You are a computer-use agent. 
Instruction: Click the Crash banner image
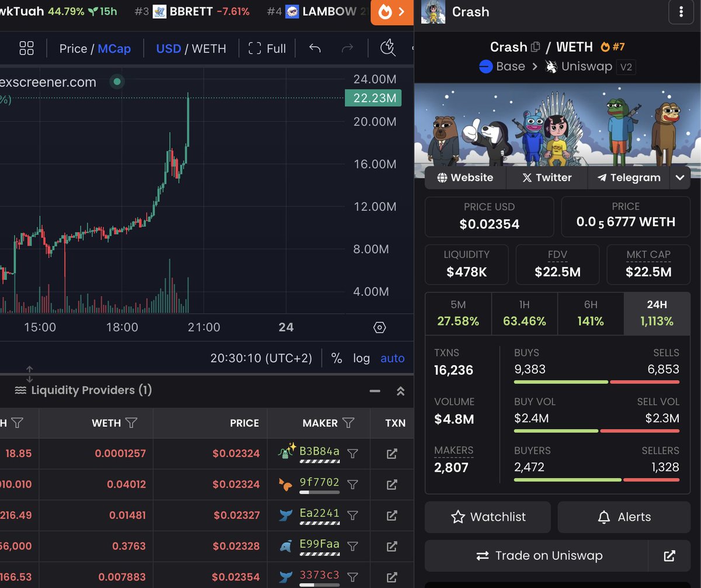click(x=557, y=131)
